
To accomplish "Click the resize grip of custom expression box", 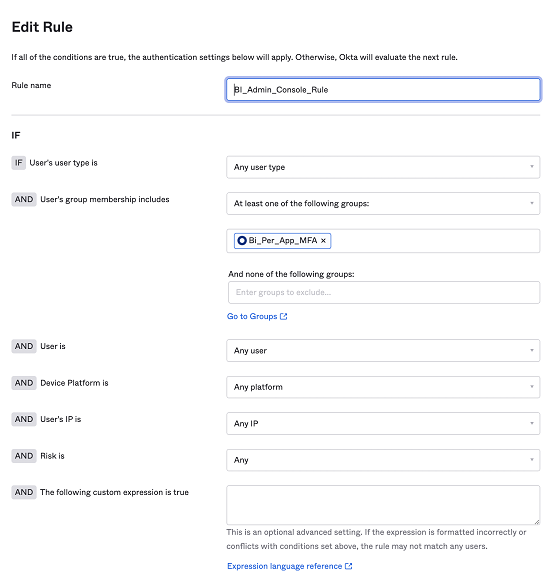I will pyautogui.click(x=536, y=521).
